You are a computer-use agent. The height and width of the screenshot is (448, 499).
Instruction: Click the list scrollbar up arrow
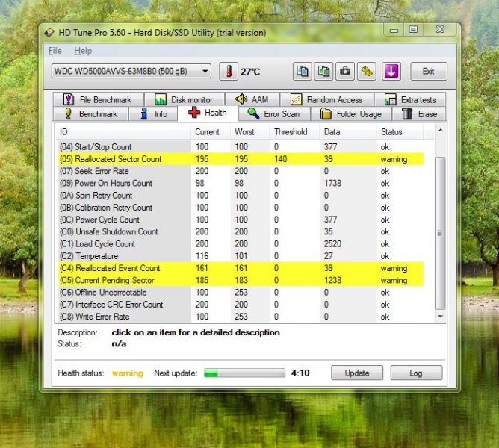click(441, 130)
